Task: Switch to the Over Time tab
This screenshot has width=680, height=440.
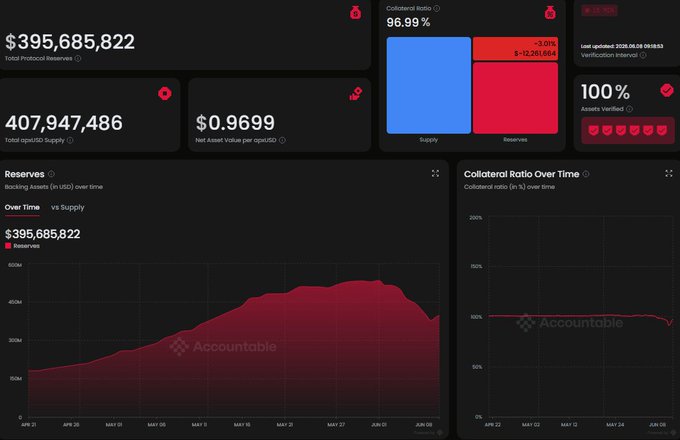Action: (x=22, y=207)
